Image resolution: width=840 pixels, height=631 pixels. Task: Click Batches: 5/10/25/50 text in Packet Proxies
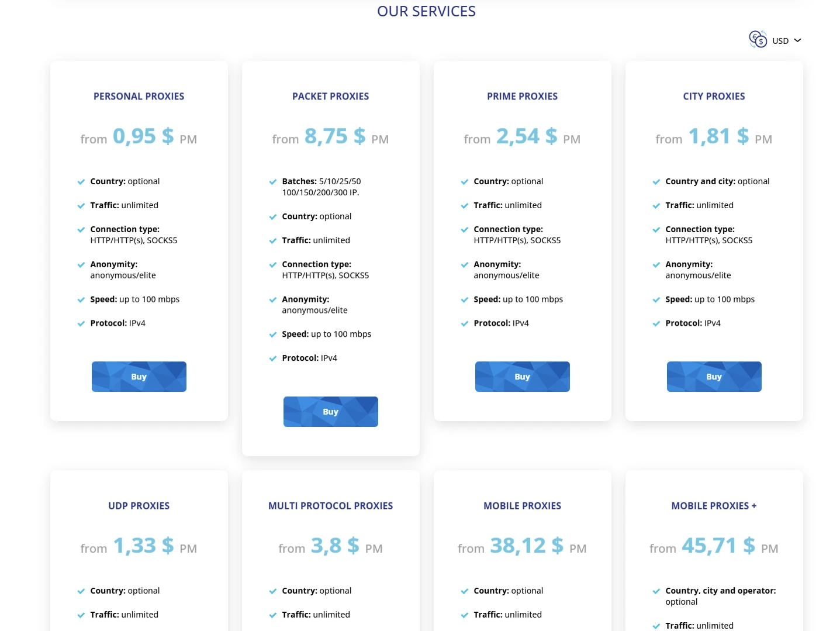pos(322,181)
